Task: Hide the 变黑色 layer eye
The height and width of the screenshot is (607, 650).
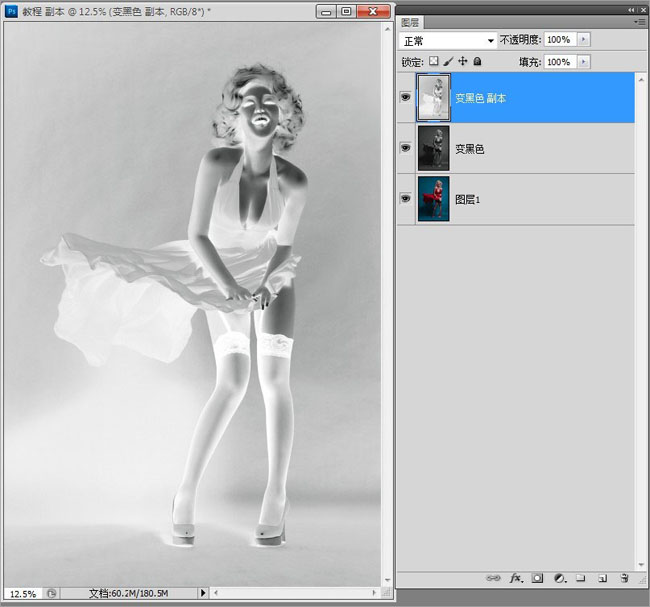Action: pyautogui.click(x=405, y=148)
